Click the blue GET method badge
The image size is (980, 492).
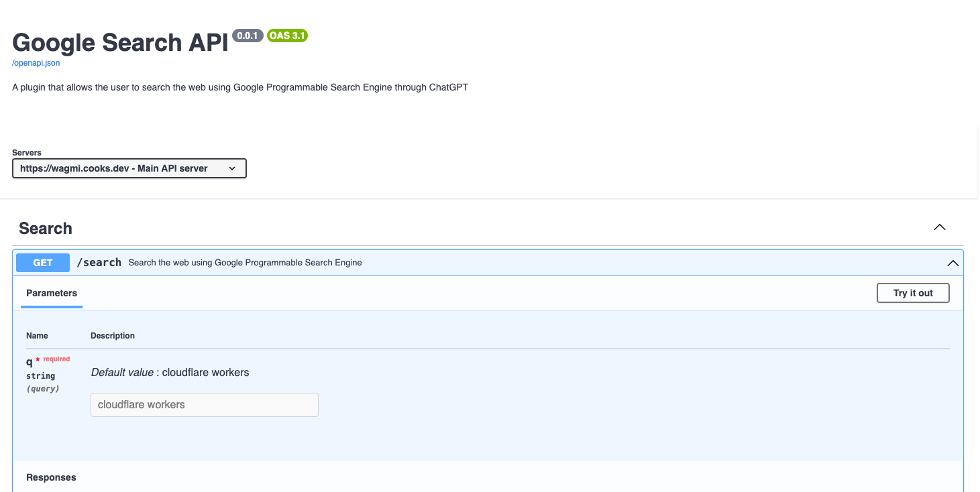42,262
